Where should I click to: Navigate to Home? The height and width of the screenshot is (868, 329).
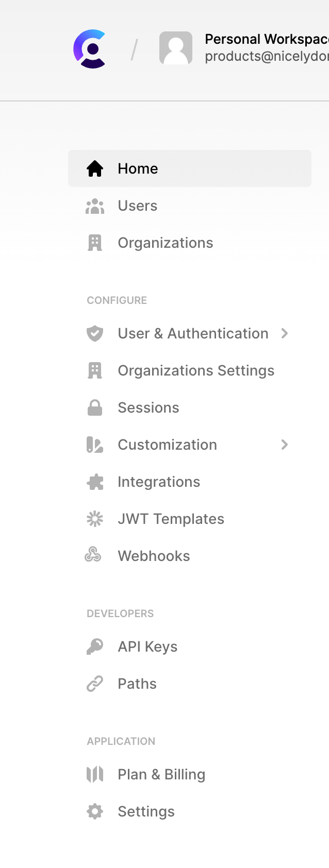(138, 168)
